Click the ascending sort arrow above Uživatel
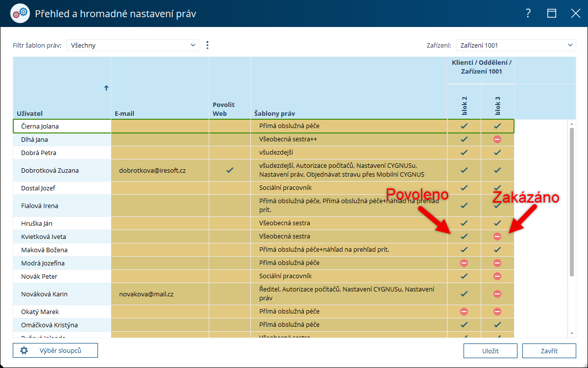 point(106,88)
